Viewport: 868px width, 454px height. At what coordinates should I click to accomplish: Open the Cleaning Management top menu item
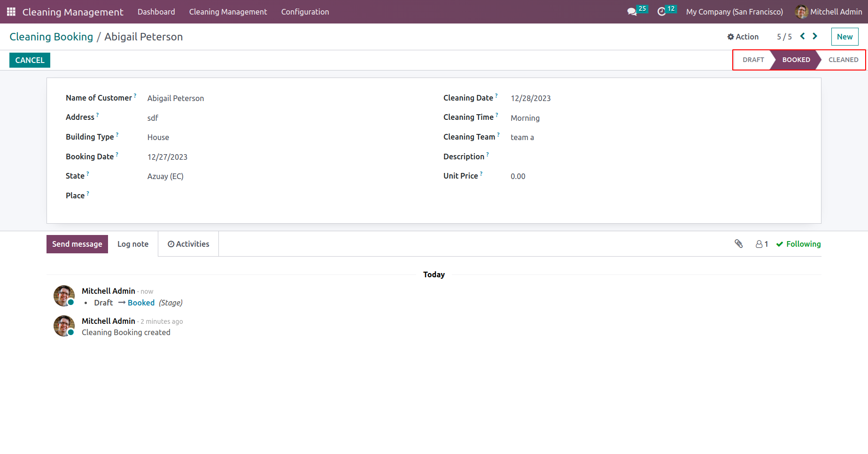click(228, 12)
